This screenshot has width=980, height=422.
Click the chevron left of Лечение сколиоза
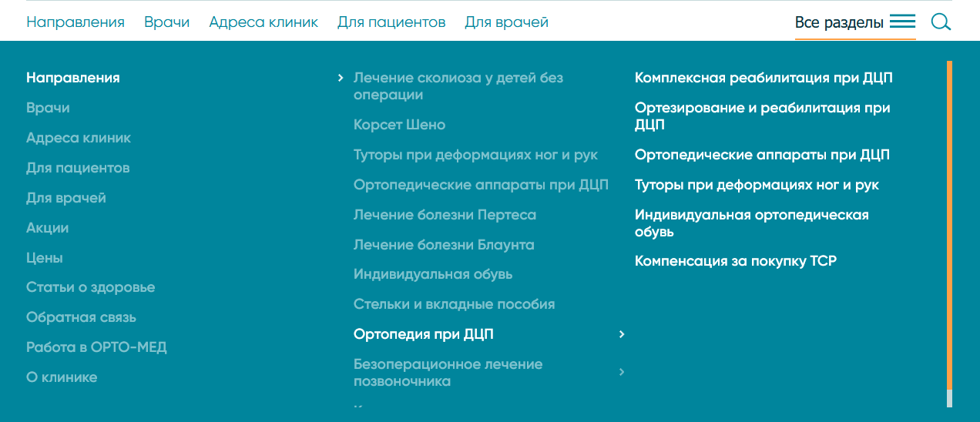[341, 78]
